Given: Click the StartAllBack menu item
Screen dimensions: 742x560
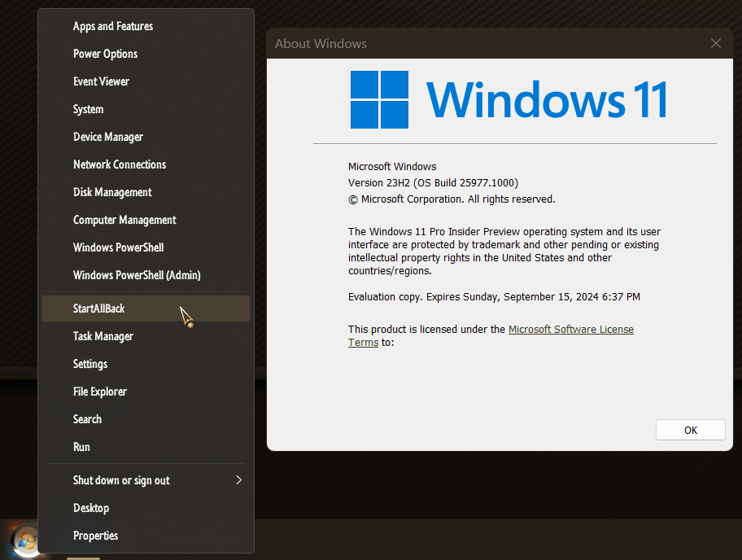Looking at the screenshot, I should point(146,308).
